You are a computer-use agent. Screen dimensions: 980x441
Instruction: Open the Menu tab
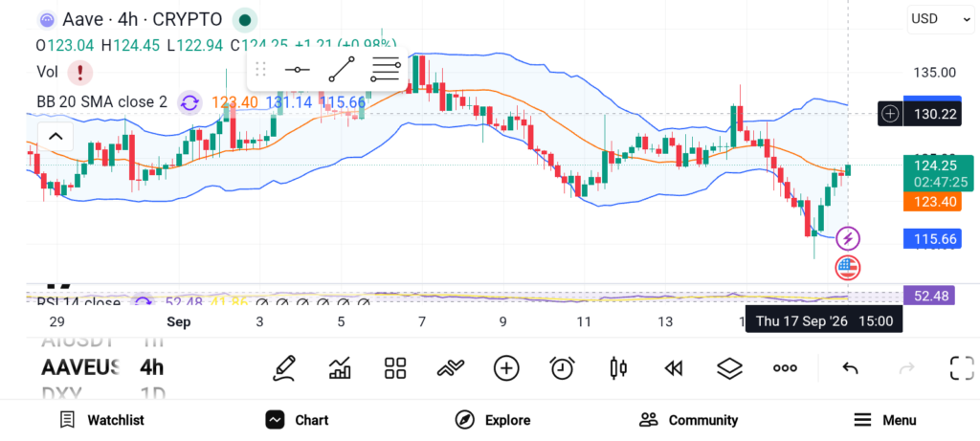[885, 420]
